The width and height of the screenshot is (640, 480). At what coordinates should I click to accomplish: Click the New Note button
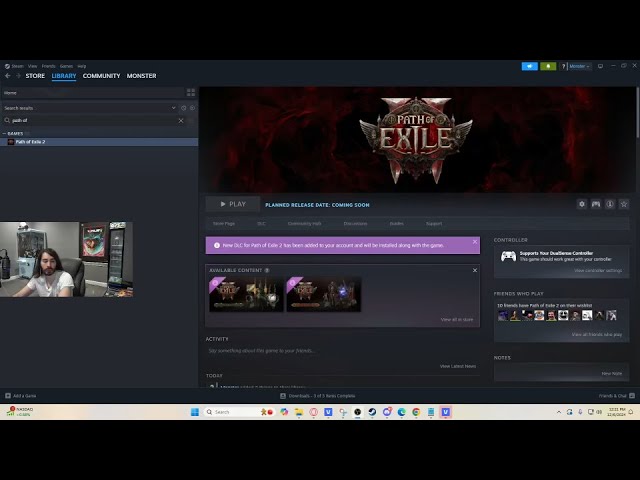coord(612,373)
